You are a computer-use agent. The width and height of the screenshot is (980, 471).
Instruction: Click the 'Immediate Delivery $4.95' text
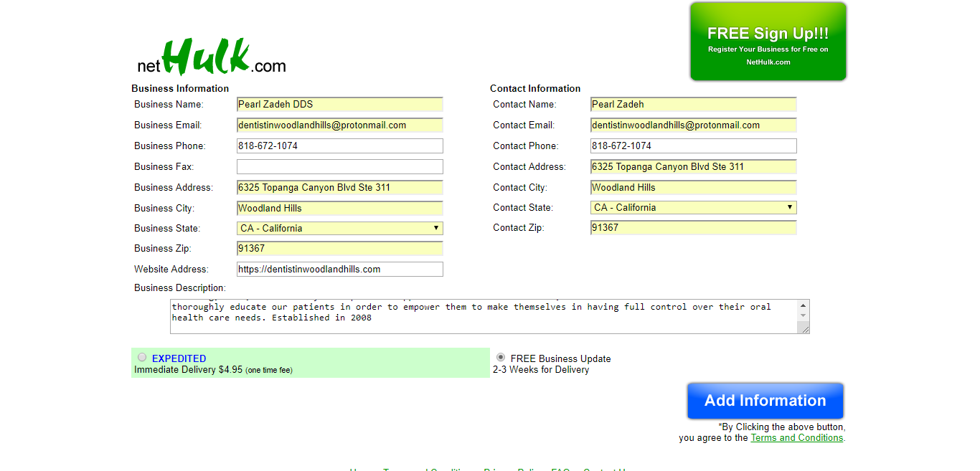tap(189, 370)
